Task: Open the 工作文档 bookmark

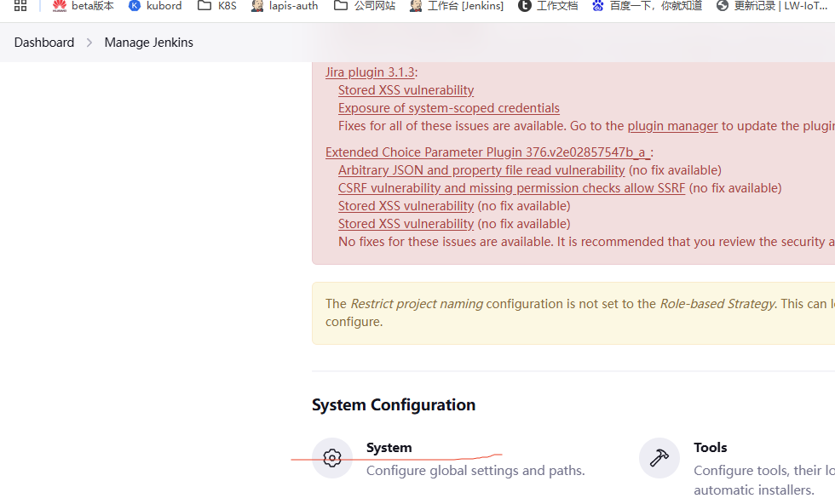Action: (x=548, y=6)
